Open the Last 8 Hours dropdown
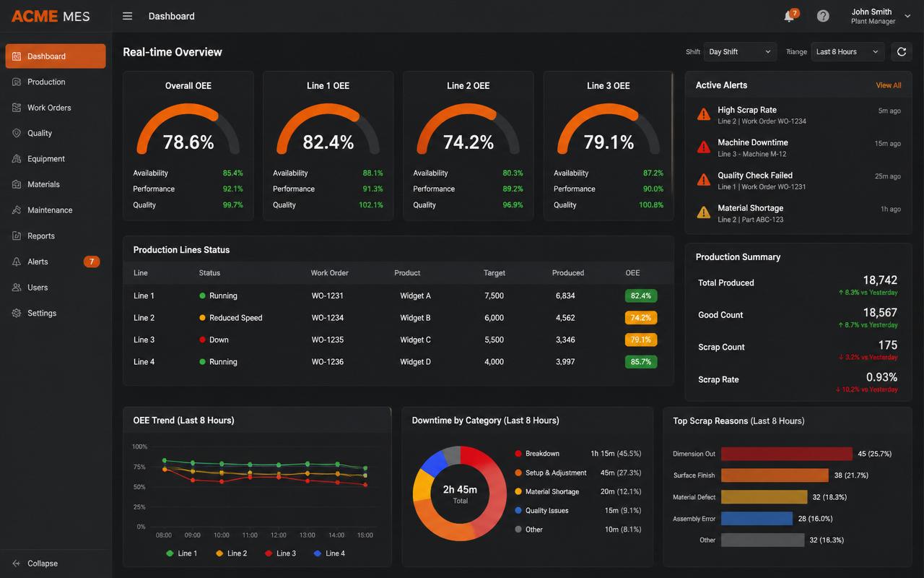This screenshot has height=578, width=924. (x=847, y=51)
